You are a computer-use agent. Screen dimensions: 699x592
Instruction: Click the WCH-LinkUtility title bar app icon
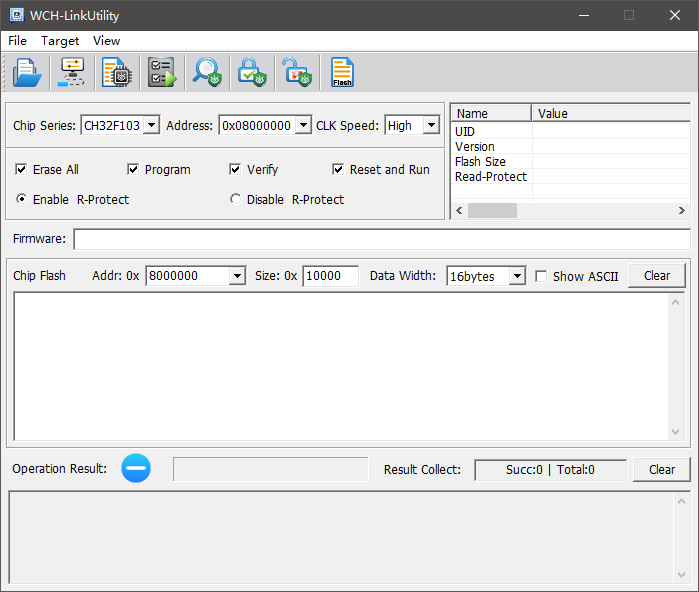[17, 15]
